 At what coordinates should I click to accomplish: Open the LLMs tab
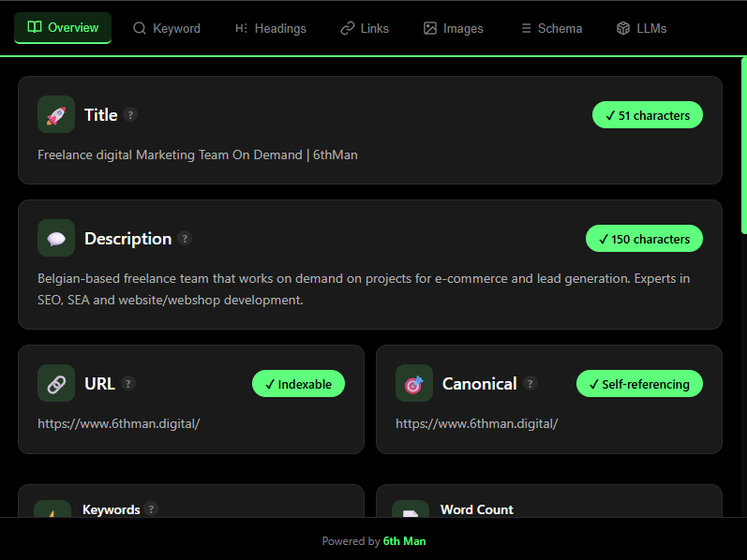(641, 28)
